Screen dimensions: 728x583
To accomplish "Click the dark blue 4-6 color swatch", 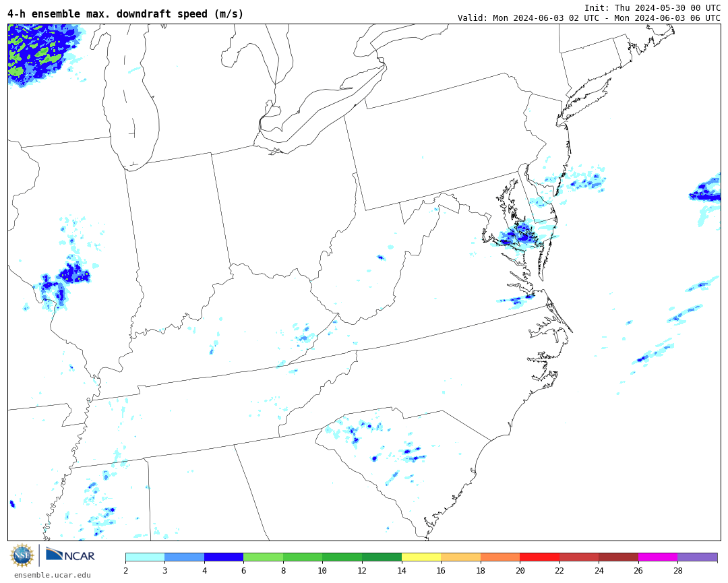I will click(224, 557).
